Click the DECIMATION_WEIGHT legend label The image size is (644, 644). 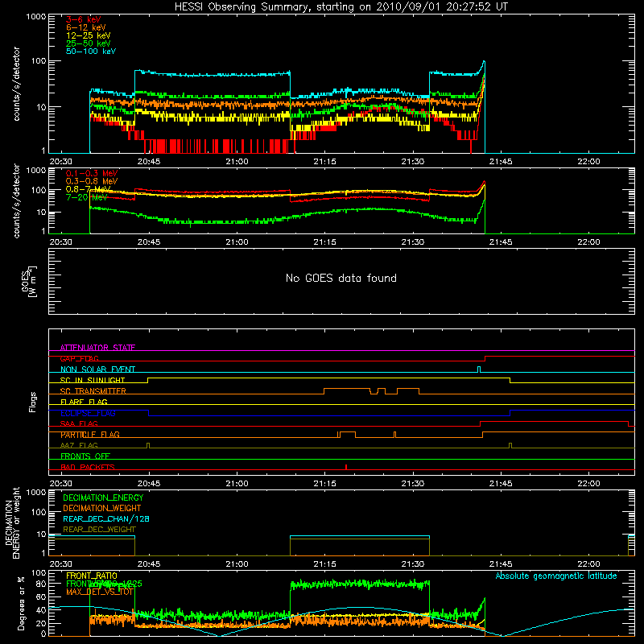click(102, 508)
